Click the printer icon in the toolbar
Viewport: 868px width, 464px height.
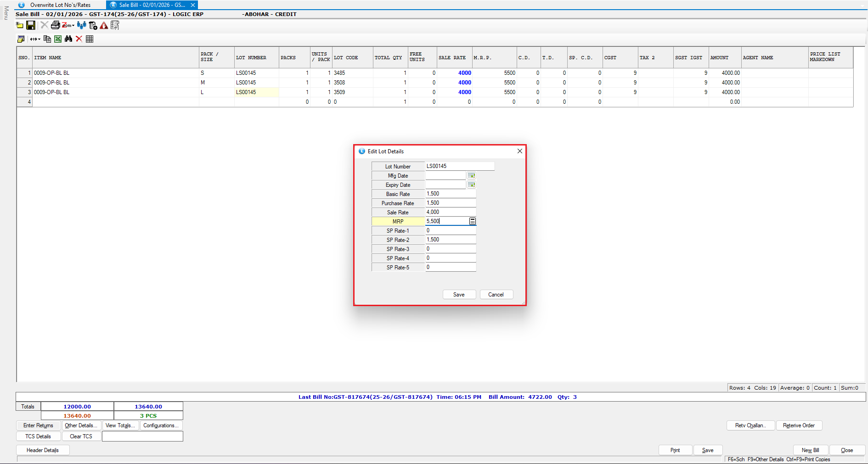coord(55,25)
